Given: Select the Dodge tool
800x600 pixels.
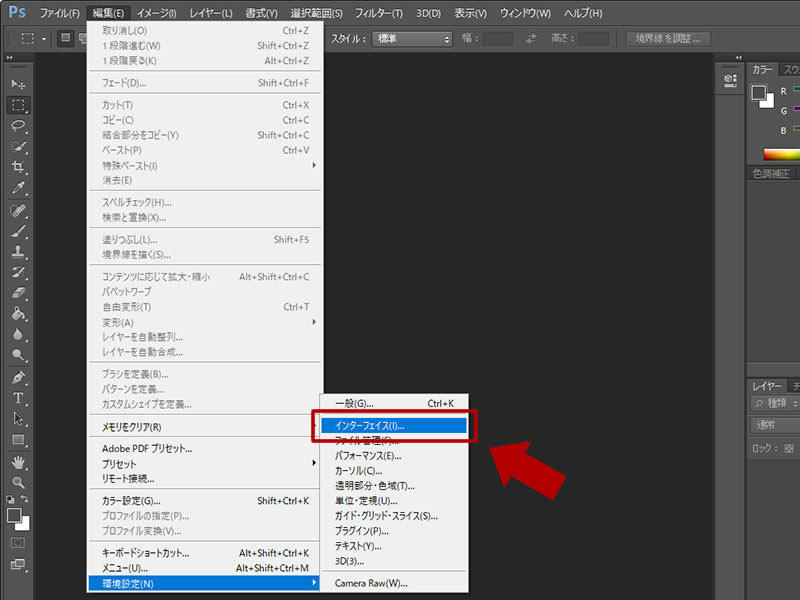Looking at the screenshot, I should [18, 355].
